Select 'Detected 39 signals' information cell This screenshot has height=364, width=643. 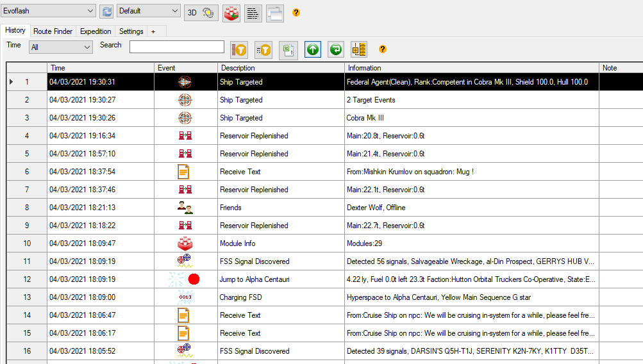pyautogui.click(x=472, y=351)
